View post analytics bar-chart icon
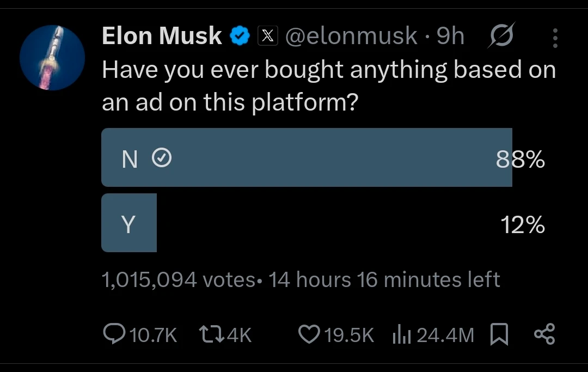 click(401, 334)
